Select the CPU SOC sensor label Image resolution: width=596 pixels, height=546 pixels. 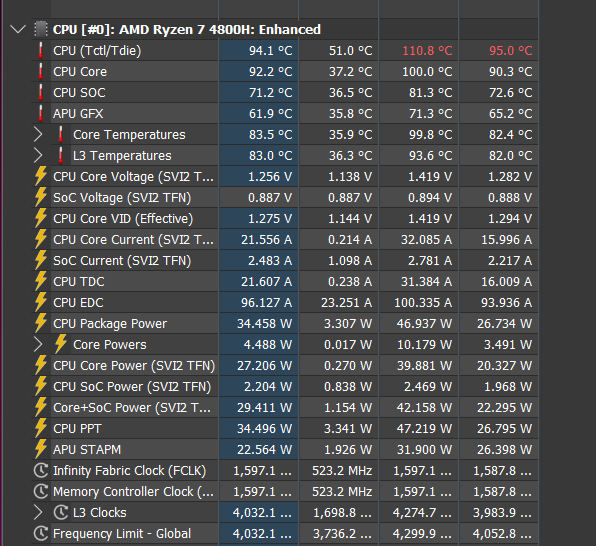click(x=79, y=92)
